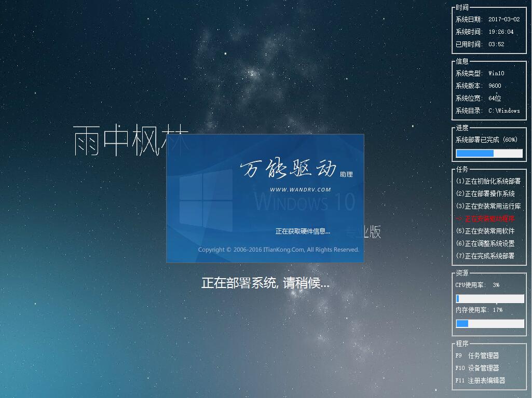Click the 内存使用率 17% label
Screen dimensions: 532x398
pos(479,310)
